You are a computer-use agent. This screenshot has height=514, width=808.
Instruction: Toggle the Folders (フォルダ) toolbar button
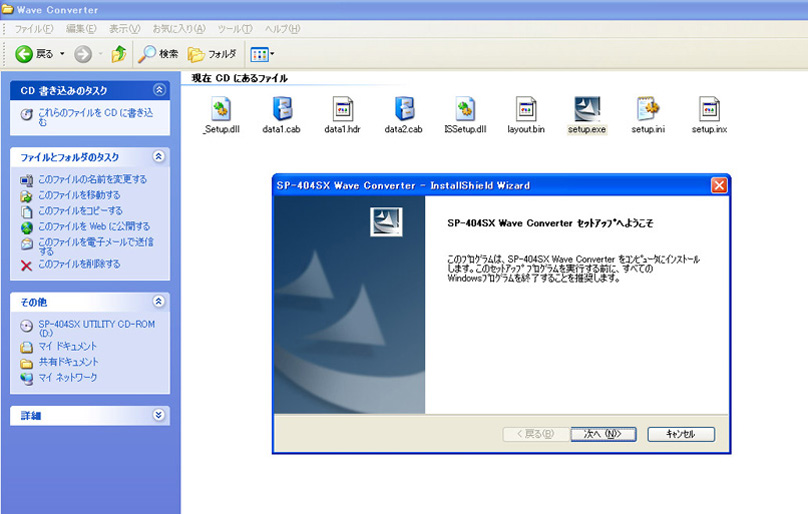tap(212, 54)
